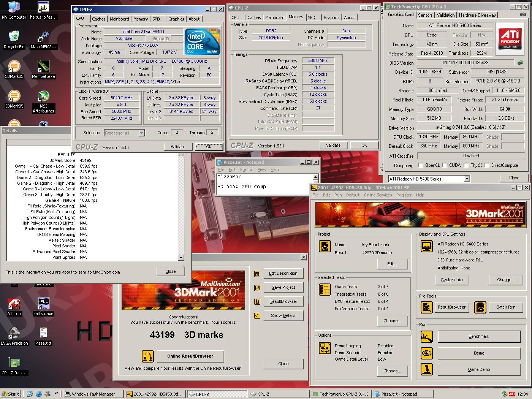Open Validation tab in GPU-Z

tap(445, 15)
